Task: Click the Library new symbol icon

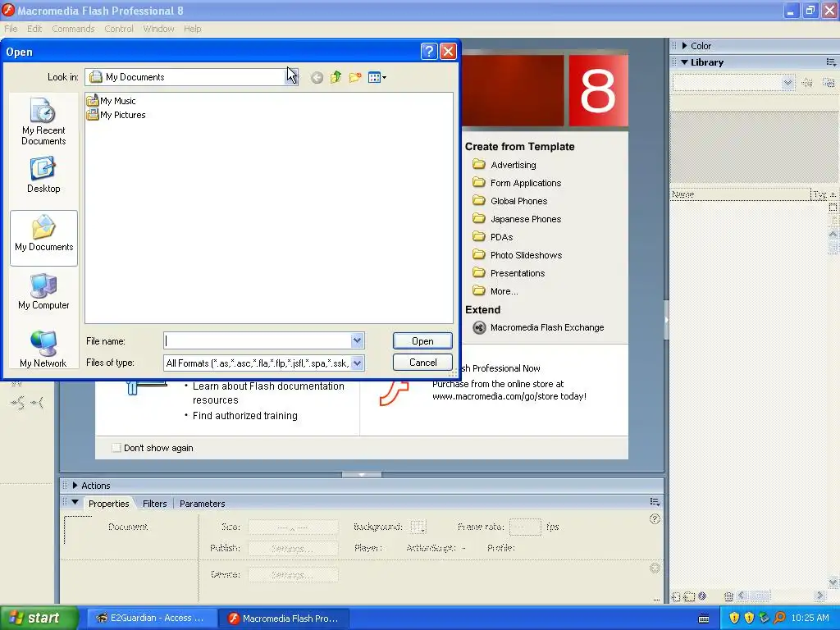Action: point(676,596)
